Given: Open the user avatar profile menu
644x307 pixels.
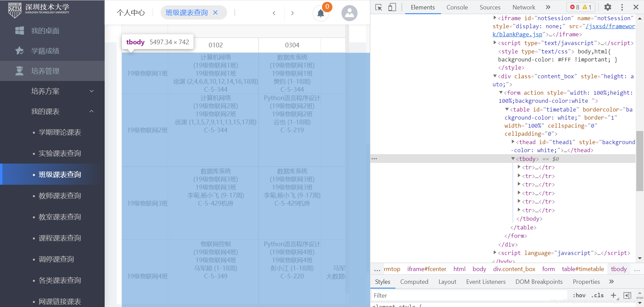Looking at the screenshot, I should (x=349, y=13).
